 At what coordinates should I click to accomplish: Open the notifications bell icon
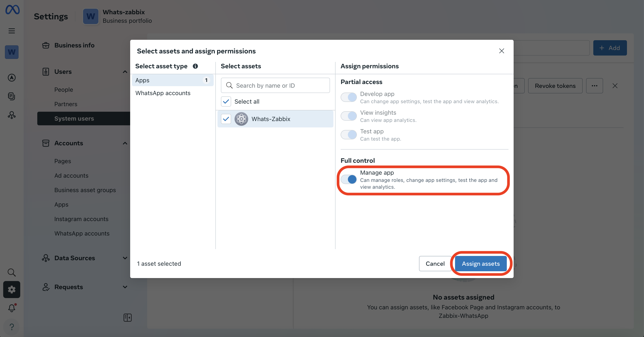(12, 308)
